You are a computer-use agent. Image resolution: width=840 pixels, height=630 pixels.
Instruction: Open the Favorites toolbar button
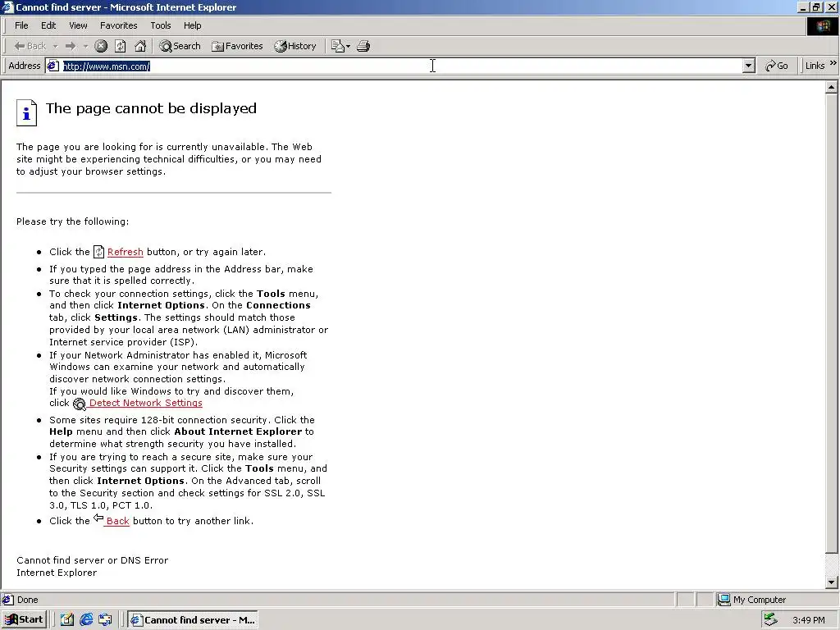pos(237,46)
